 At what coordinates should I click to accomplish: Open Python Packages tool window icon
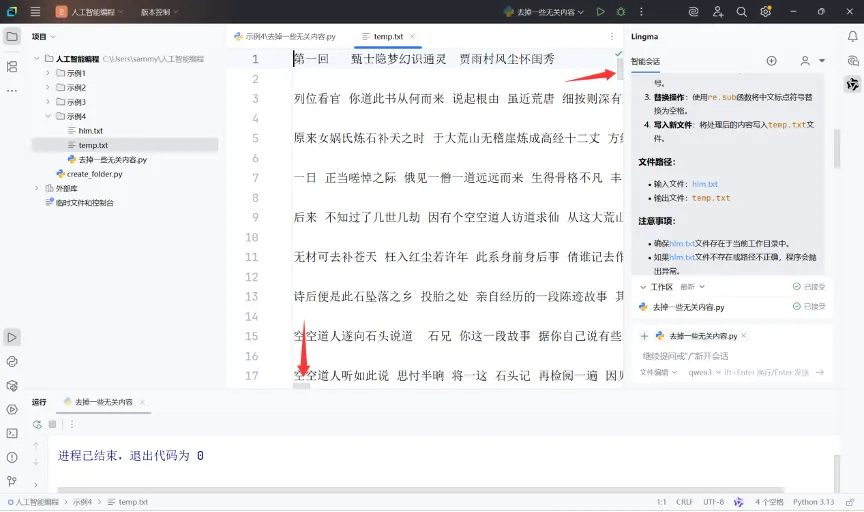click(x=12, y=362)
